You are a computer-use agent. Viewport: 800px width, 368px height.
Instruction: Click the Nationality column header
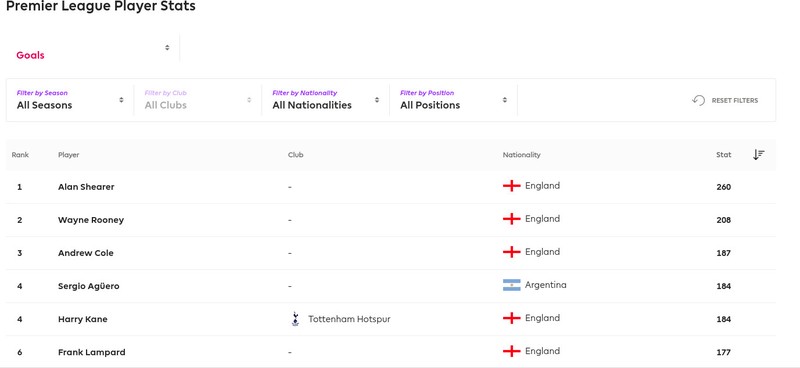(x=521, y=155)
